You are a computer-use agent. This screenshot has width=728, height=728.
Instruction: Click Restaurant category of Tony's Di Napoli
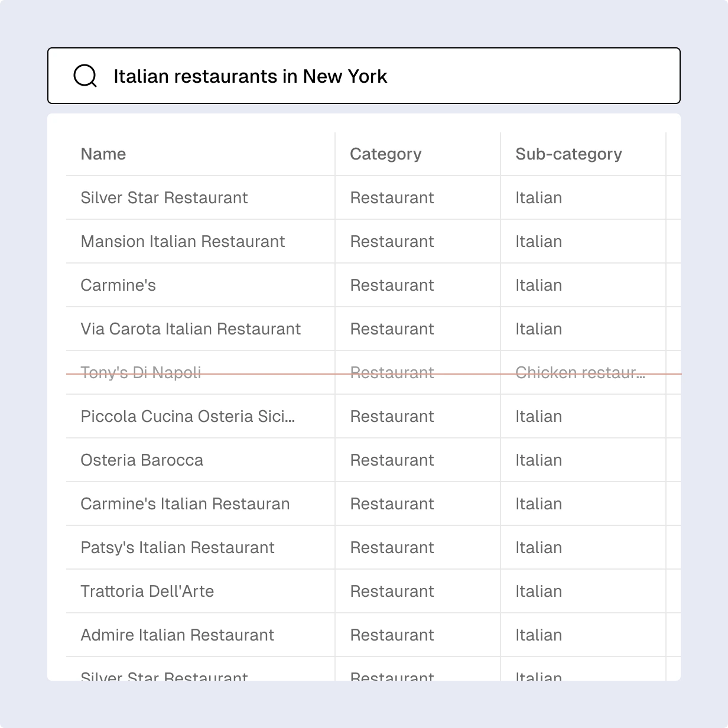pos(392,373)
